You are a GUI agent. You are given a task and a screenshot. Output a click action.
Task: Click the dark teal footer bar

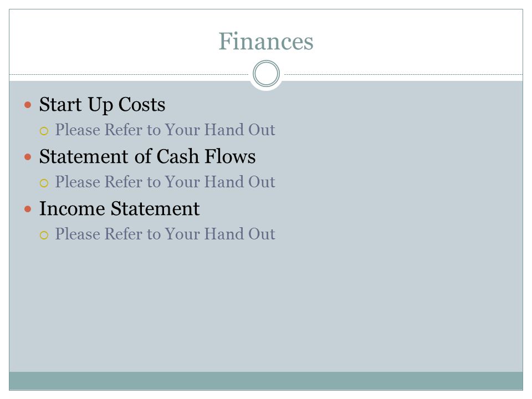point(266,381)
